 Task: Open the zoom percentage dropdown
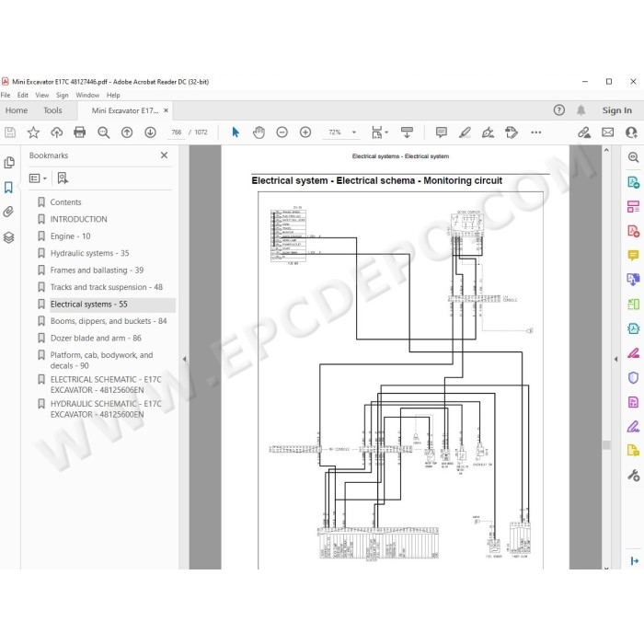(354, 132)
